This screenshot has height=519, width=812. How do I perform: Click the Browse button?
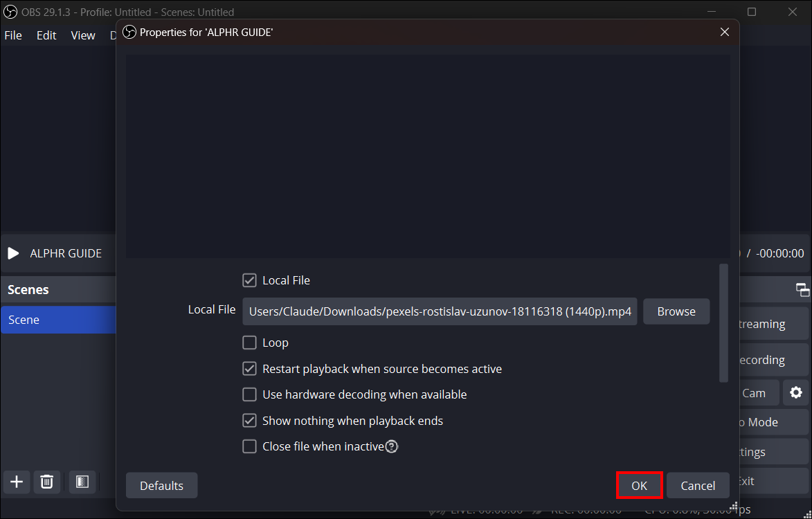[676, 311]
